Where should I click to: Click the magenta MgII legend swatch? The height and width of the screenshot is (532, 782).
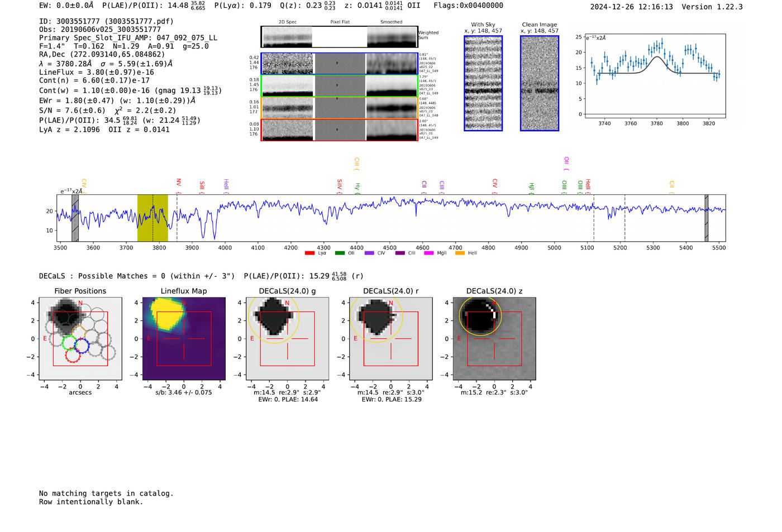point(429,253)
